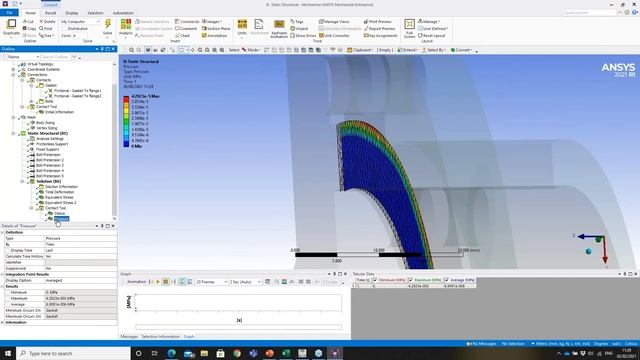This screenshot has width=640, height=360.
Task: Stop the result animation
Action: click(x=166, y=282)
